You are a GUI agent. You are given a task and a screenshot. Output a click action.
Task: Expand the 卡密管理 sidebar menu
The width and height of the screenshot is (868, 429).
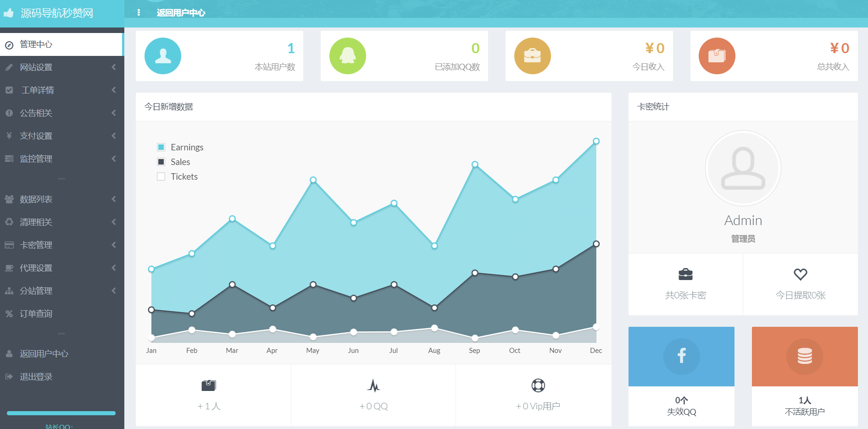[x=62, y=245]
